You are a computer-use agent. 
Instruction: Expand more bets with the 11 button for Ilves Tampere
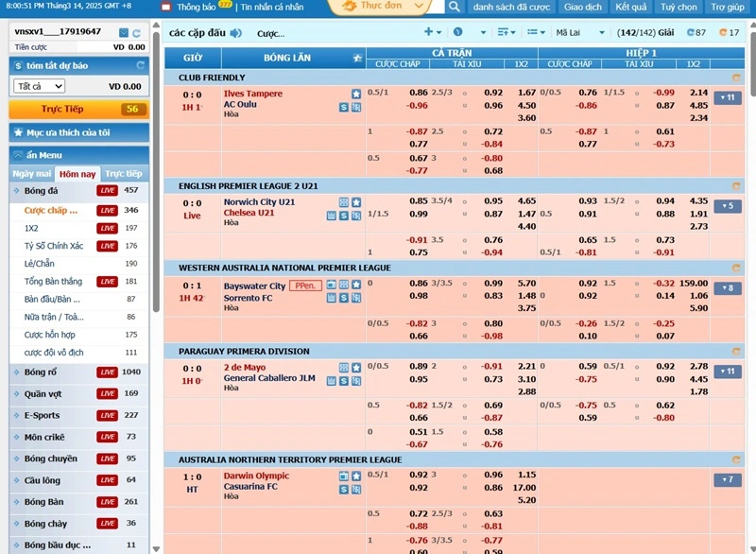[x=727, y=97]
